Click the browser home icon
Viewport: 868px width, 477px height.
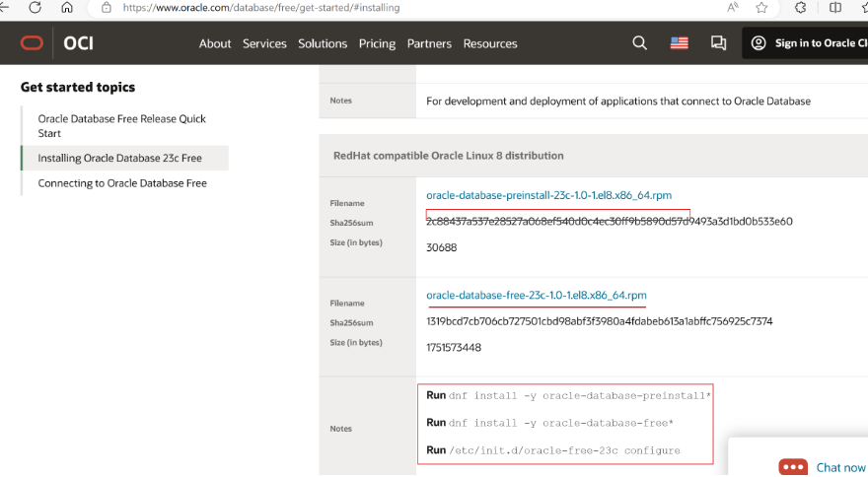pyautogui.click(x=67, y=7)
